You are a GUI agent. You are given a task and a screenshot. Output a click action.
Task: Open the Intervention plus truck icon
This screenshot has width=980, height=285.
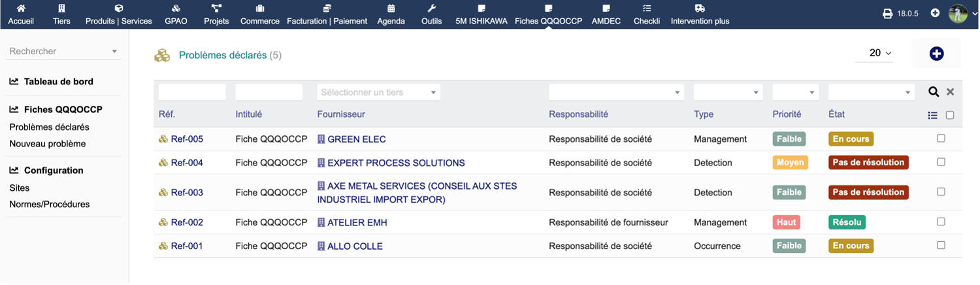(x=700, y=9)
